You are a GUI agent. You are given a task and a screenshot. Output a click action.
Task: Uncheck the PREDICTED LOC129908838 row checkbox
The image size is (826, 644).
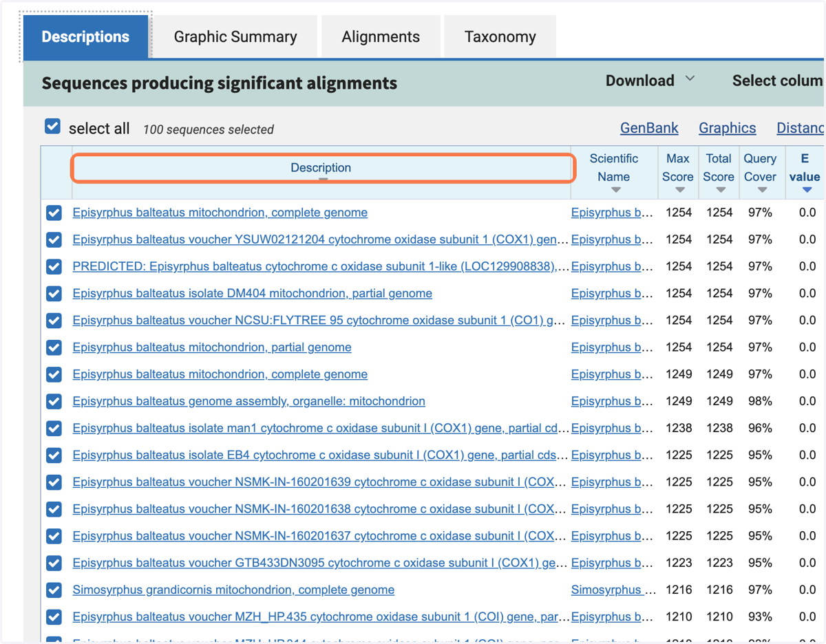[x=54, y=266]
